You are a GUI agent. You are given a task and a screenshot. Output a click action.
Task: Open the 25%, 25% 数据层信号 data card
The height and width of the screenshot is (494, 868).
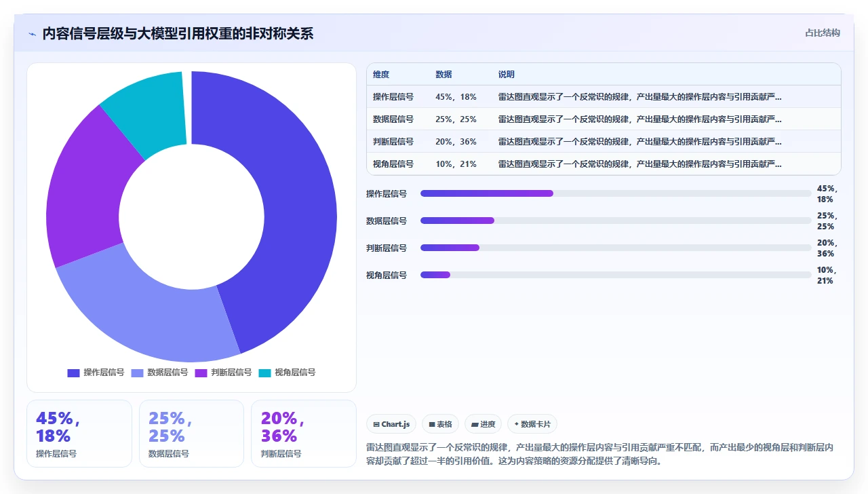191,434
